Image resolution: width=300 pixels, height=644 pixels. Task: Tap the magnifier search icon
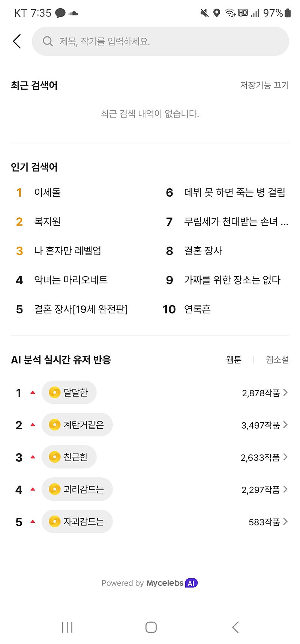click(48, 41)
